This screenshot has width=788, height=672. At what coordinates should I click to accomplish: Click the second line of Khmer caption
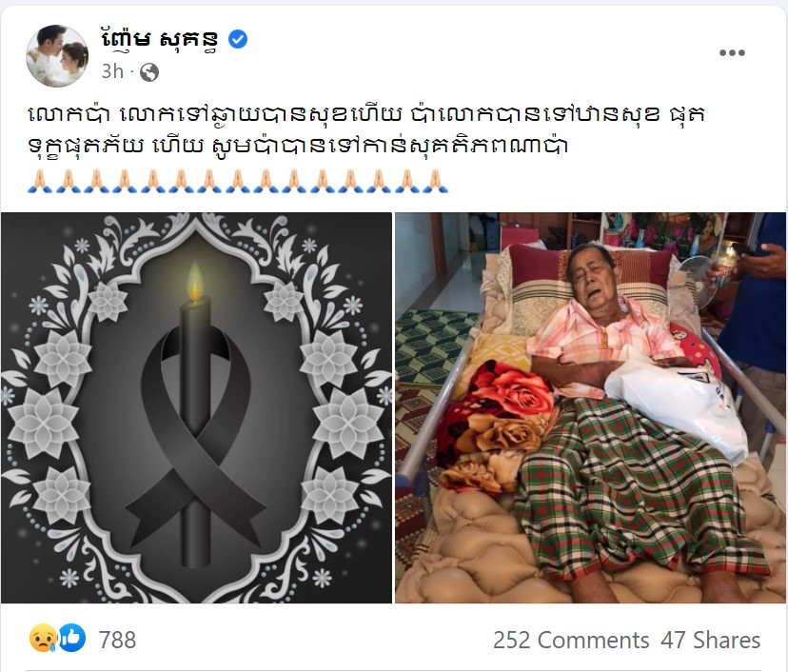click(x=298, y=146)
